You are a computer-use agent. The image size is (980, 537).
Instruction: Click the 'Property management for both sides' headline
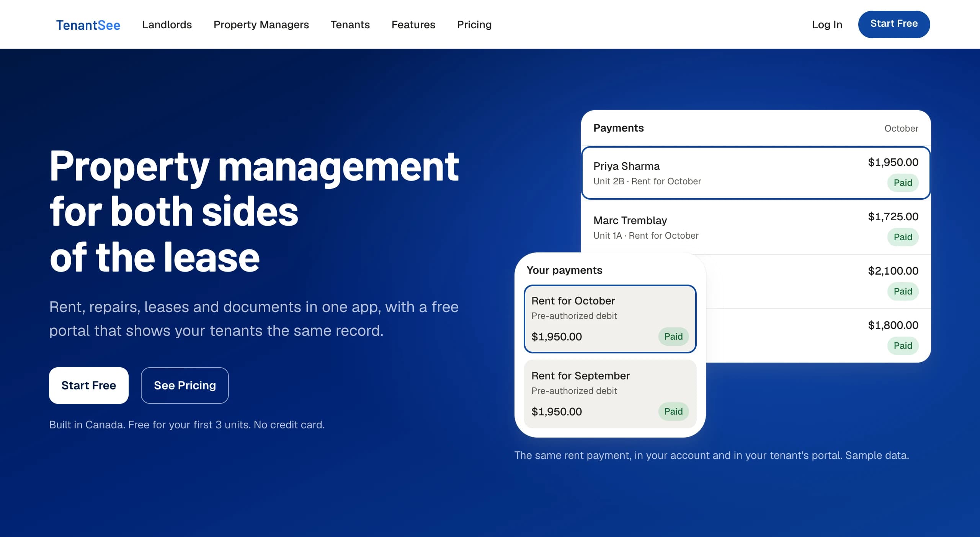point(254,211)
